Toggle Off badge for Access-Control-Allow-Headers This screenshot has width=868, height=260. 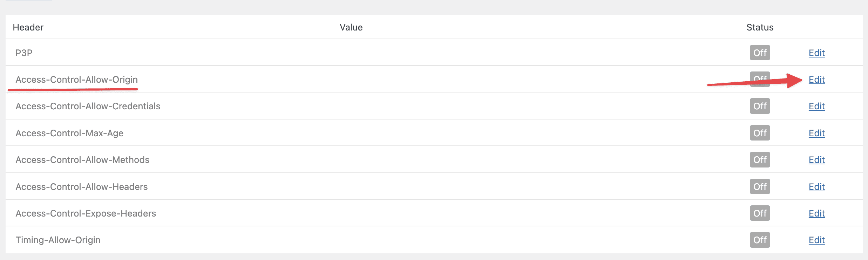(760, 187)
